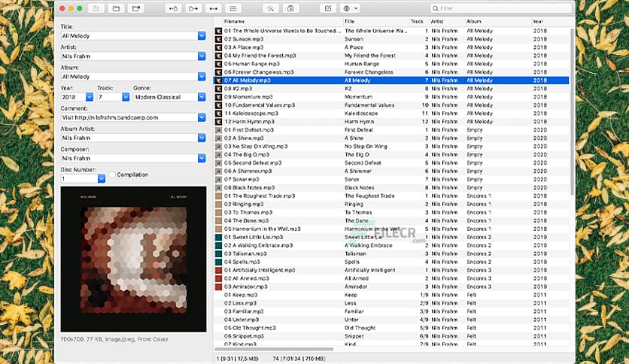Open the Genre dropdown arrow
Image resolution: width=629 pixels, height=364 pixels.
point(202,97)
